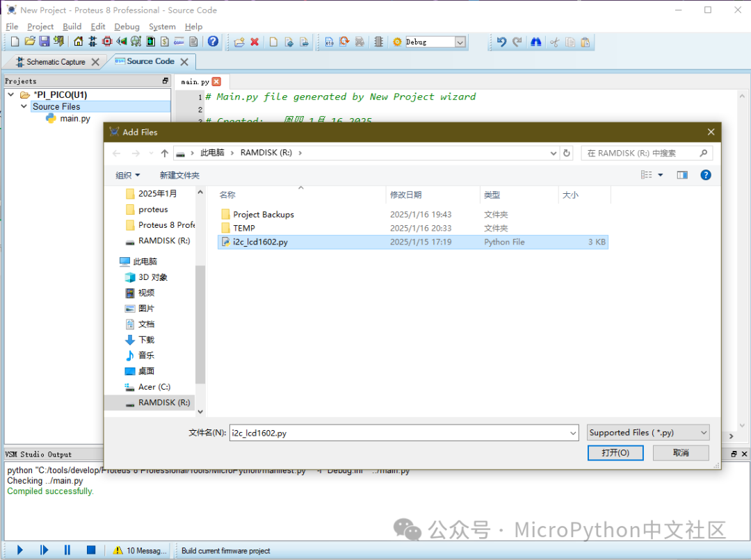Click the Save Project floppy icon
This screenshot has height=560, width=751.
pos(44,42)
